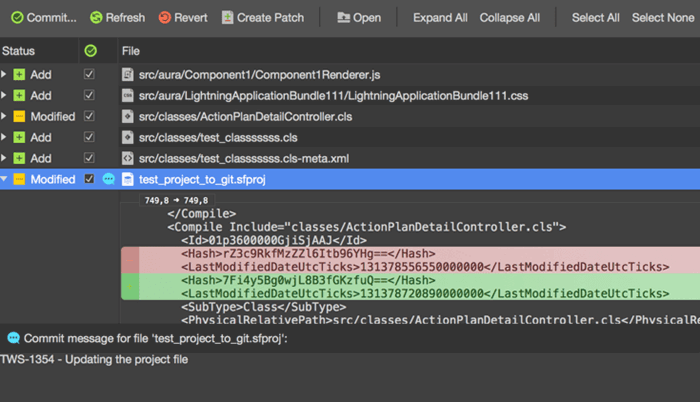Click Select All
The height and width of the screenshot is (402, 700).
click(596, 18)
